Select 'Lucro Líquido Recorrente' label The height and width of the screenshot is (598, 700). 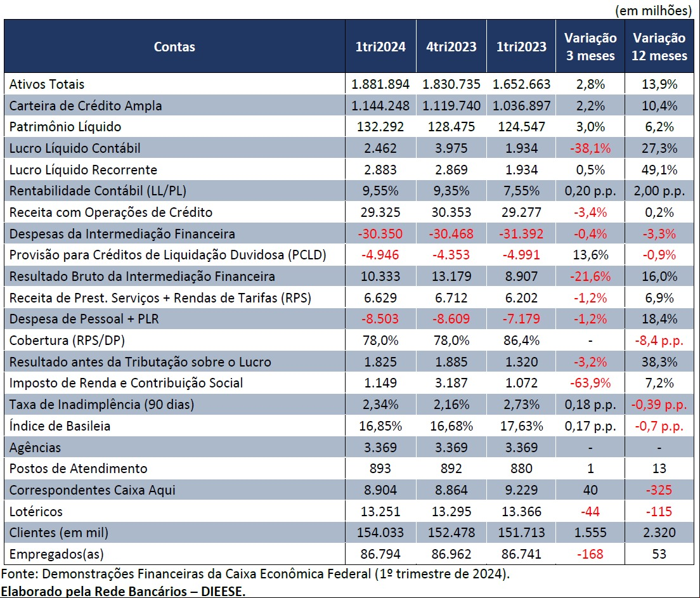(83, 170)
